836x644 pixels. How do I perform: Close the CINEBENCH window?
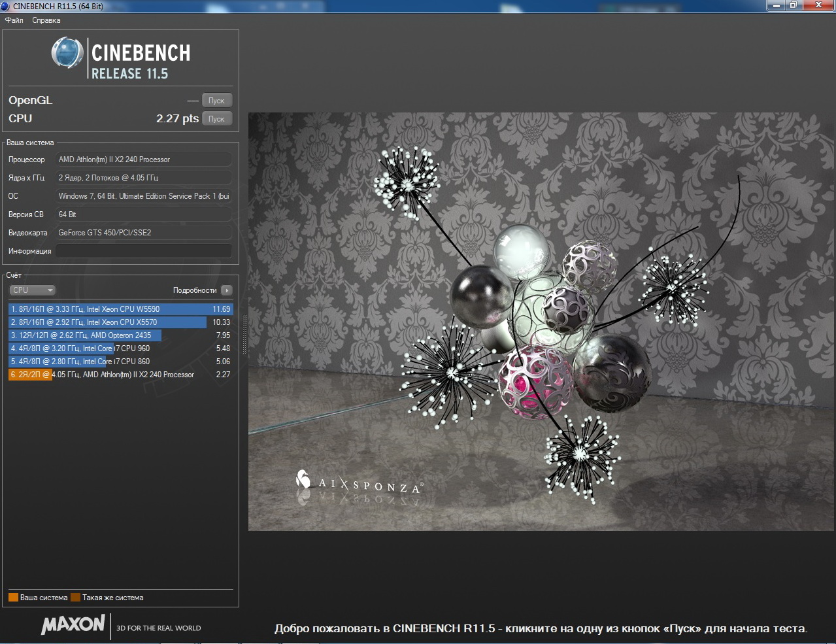pos(818,5)
